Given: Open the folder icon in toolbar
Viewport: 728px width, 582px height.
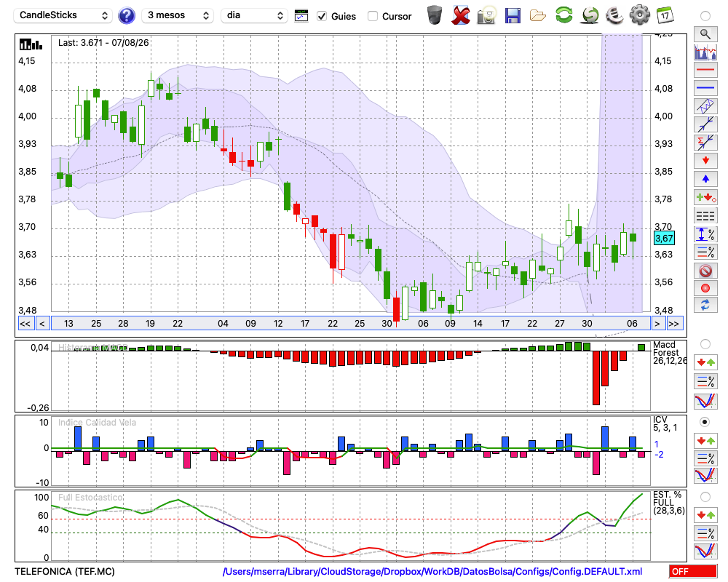Looking at the screenshot, I should click(538, 15).
